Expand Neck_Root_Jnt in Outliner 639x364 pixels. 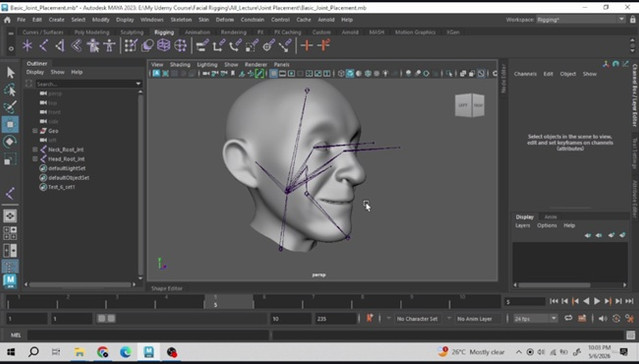coord(35,150)
